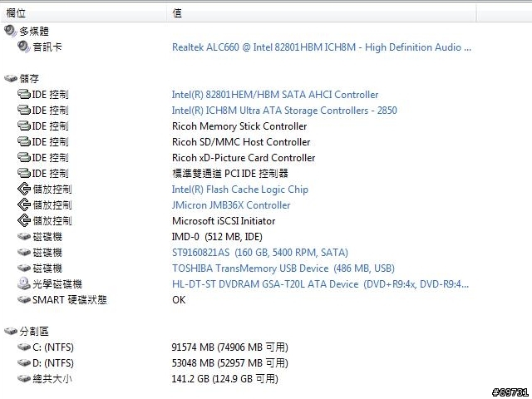Screen dimensions: 532x399
Task: Open the Realtek ALC660 High Definition Audio link
Action: [x=322, y=47]
